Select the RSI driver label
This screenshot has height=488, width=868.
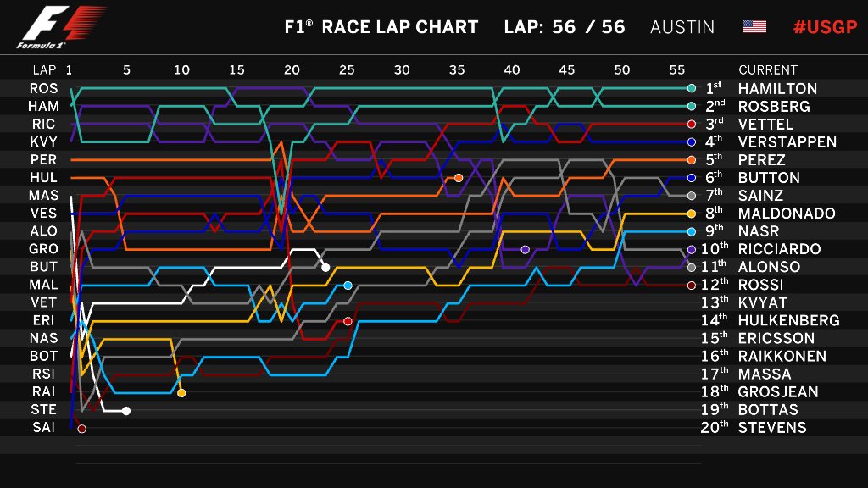[44, 374]
